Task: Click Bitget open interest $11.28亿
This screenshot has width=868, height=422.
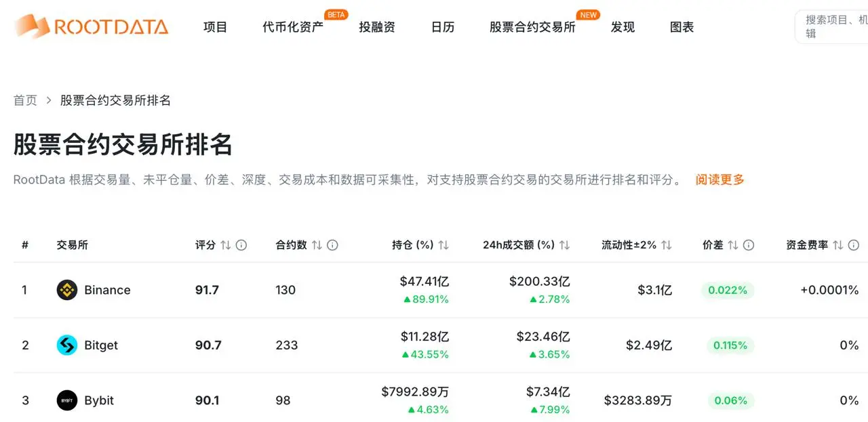Action: pos(425,337)
